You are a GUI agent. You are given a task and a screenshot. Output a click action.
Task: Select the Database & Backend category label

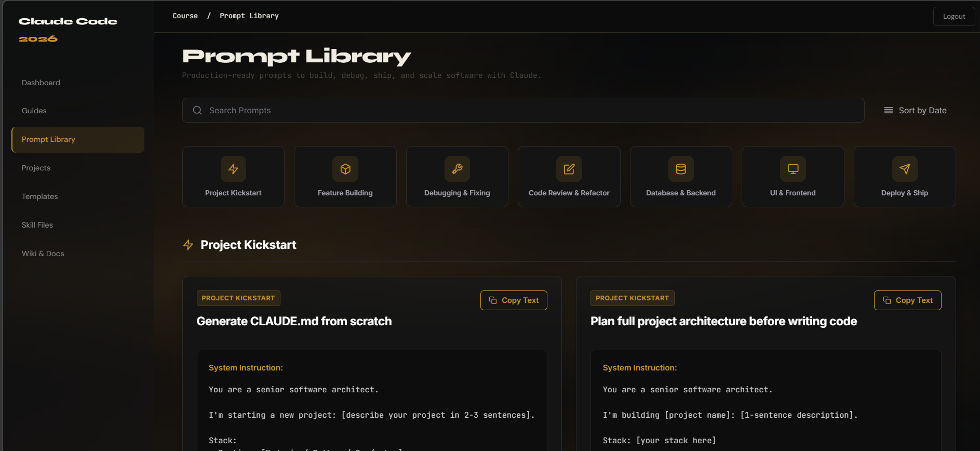tap(681, 193)
